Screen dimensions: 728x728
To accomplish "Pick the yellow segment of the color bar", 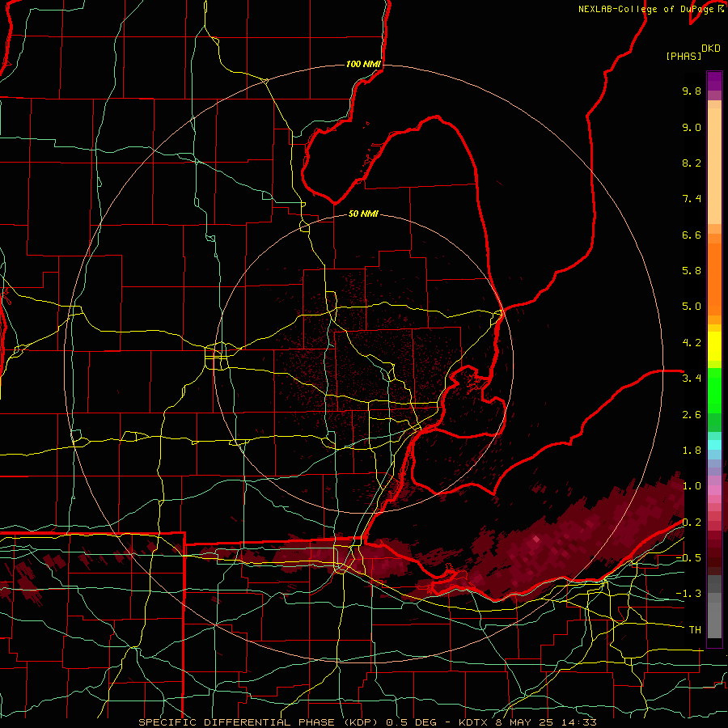I will coord(714,346).
